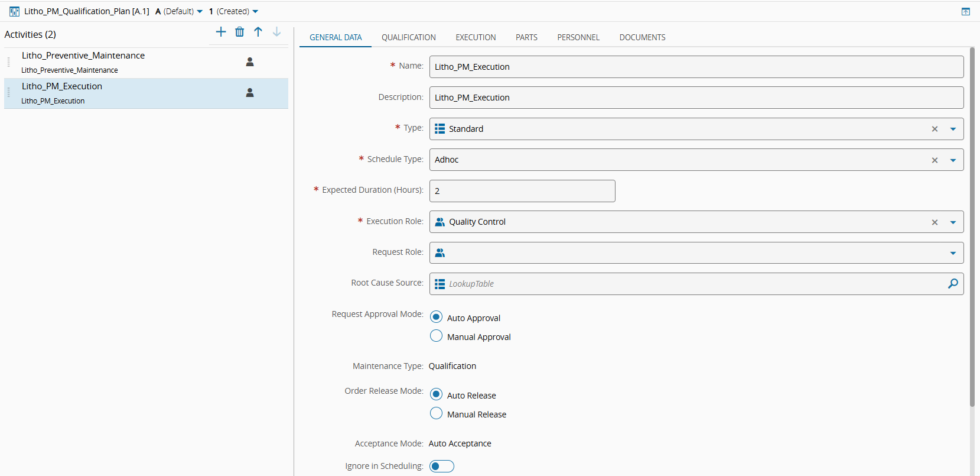This screenshot has height=476, width=980.
Task: Click person icon on Litho_Preventive_Maintenance row
Action: point(250,62)
